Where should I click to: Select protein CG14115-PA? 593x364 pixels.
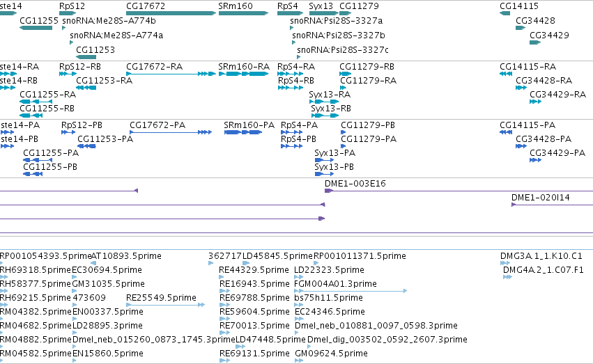(x=506, y=132)
